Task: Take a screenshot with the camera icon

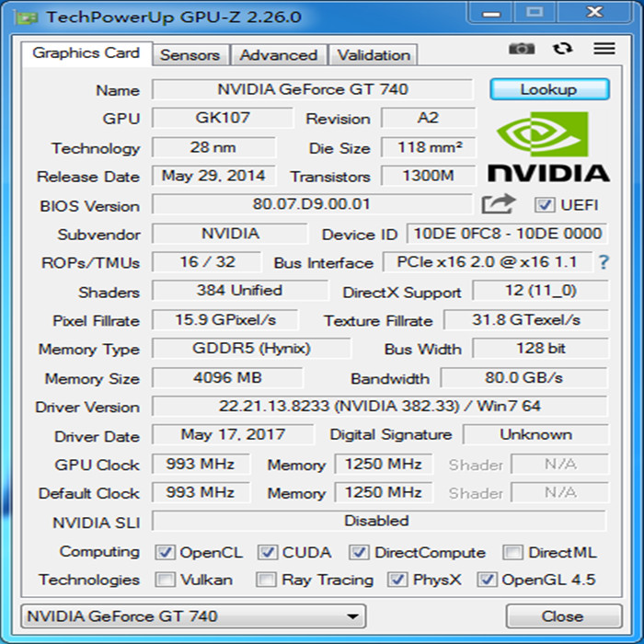Action: [x=522, y=49]
